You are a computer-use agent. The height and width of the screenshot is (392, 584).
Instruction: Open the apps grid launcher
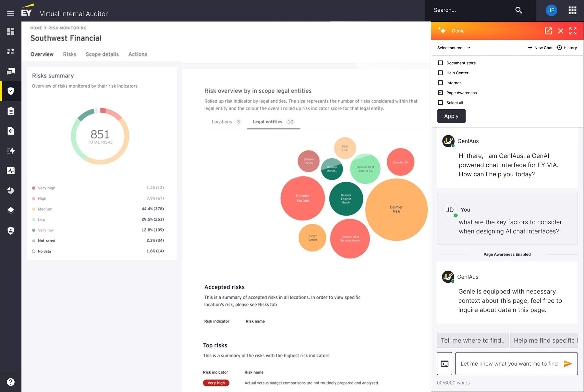(572, 10)
